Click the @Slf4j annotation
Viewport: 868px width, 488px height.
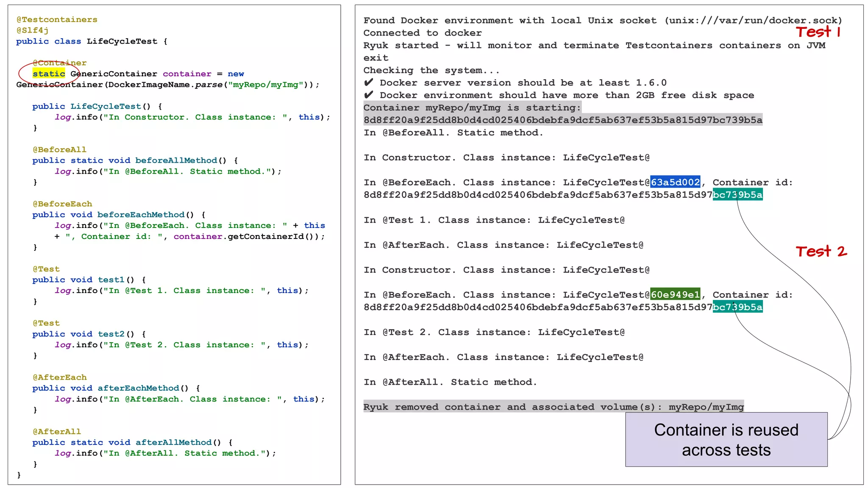click(x=32, y=30)
